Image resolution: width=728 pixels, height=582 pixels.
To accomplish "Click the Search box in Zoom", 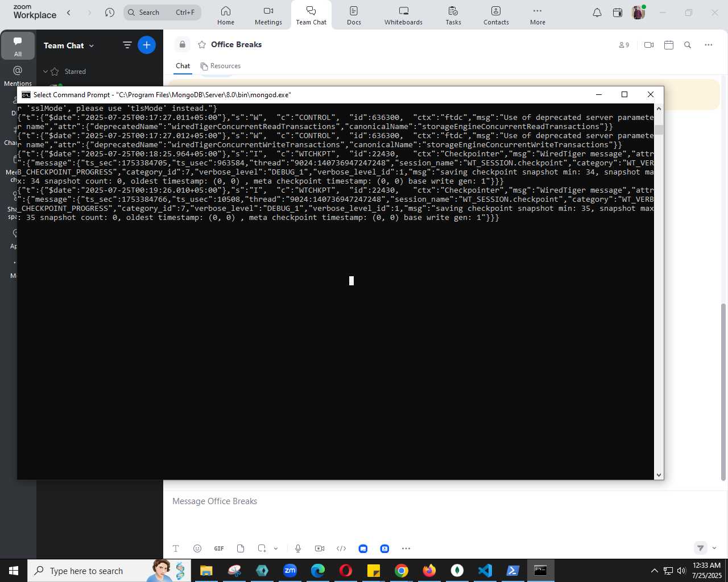I will (163, 13).
